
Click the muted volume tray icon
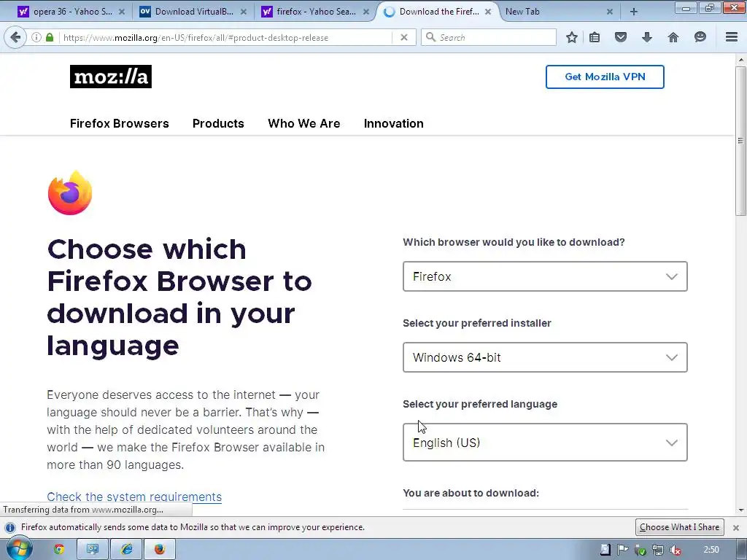click(x=676, y=550)
